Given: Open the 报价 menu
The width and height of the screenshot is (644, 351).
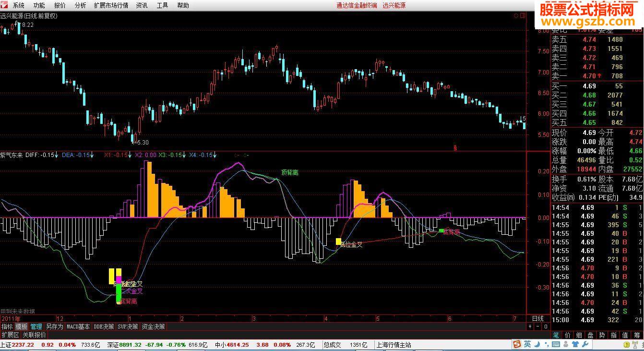Looking at the screenshot, I should (60, 5).
